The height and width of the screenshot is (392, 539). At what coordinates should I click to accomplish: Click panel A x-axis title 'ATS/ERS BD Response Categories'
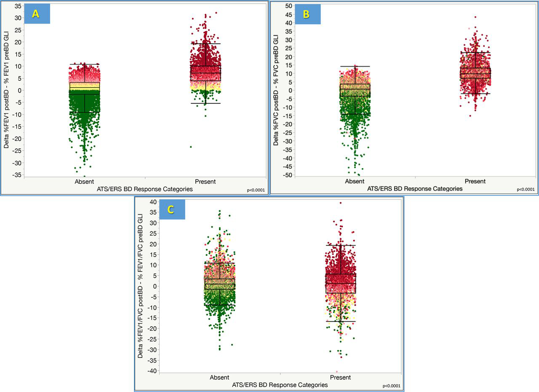click(x=144, y=189)
